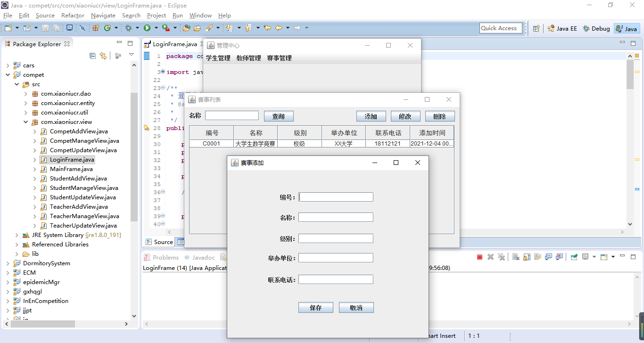Click the New Java Package icon

click(96, 28)
